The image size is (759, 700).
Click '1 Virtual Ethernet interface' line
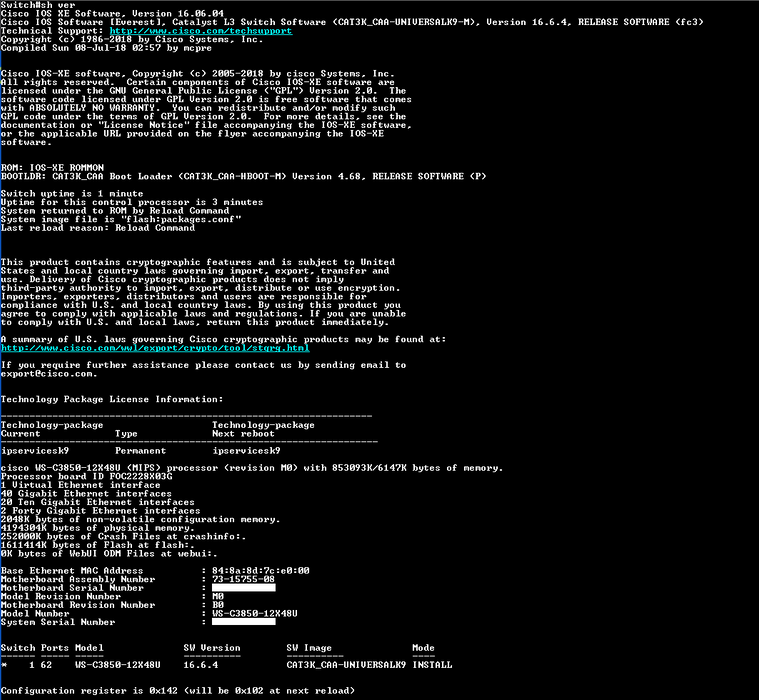coord(80,485)
